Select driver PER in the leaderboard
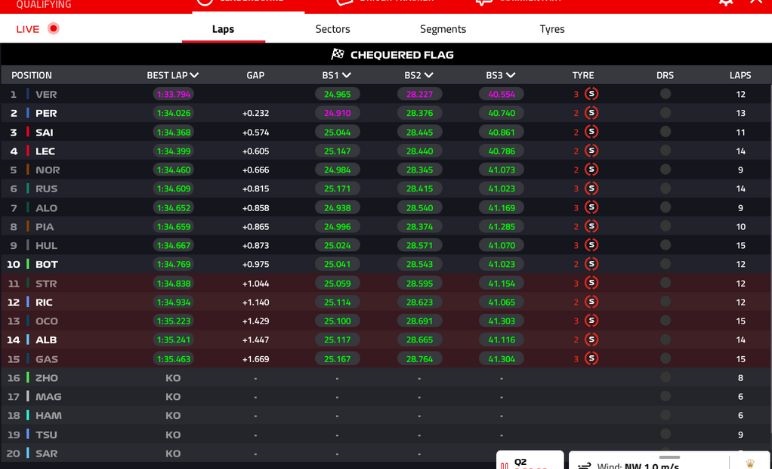 [x=46, y=113]
